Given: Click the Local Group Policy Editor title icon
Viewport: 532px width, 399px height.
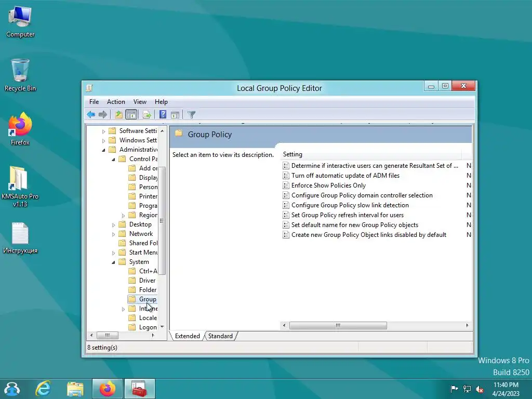Looking at the screenshot, I should point(89,88).
